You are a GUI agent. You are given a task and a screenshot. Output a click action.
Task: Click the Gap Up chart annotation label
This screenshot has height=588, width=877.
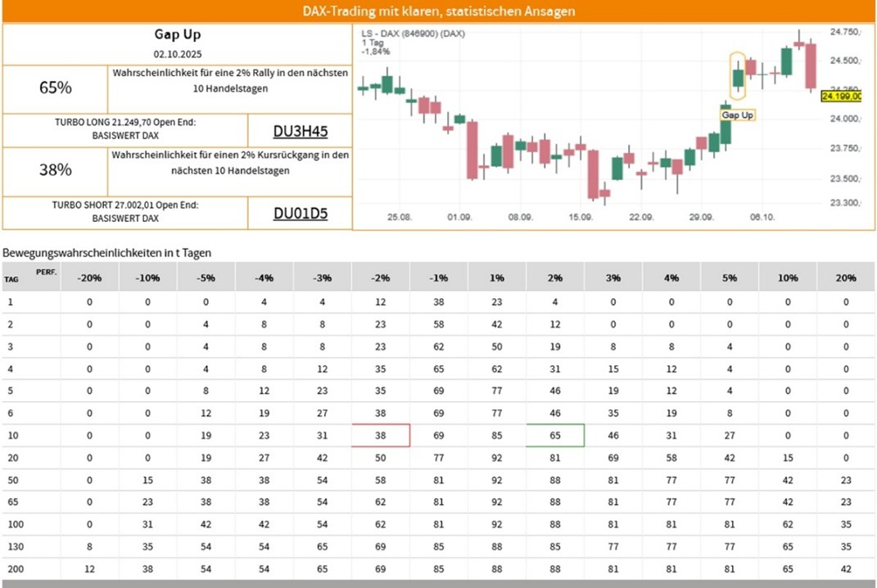[x=737, y=115]
